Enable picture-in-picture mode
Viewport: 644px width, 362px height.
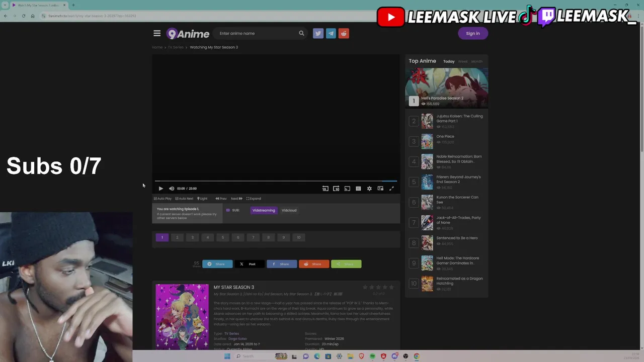[x=380, y=189]
